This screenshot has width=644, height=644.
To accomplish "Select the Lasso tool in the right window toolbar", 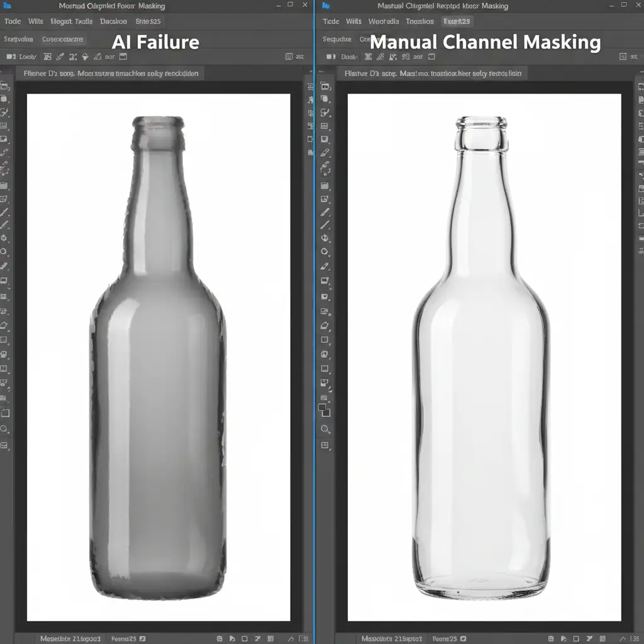I will click(x=325, y=113).
